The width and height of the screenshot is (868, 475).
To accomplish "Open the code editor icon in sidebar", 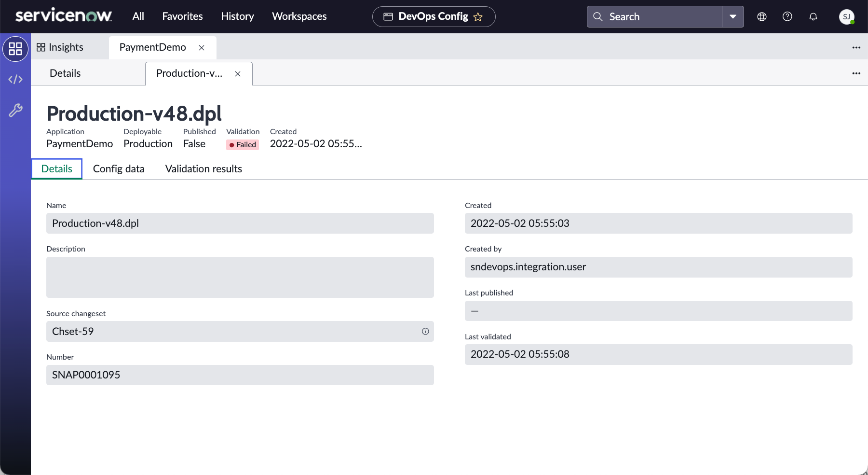I will click(x=15, y=79).
